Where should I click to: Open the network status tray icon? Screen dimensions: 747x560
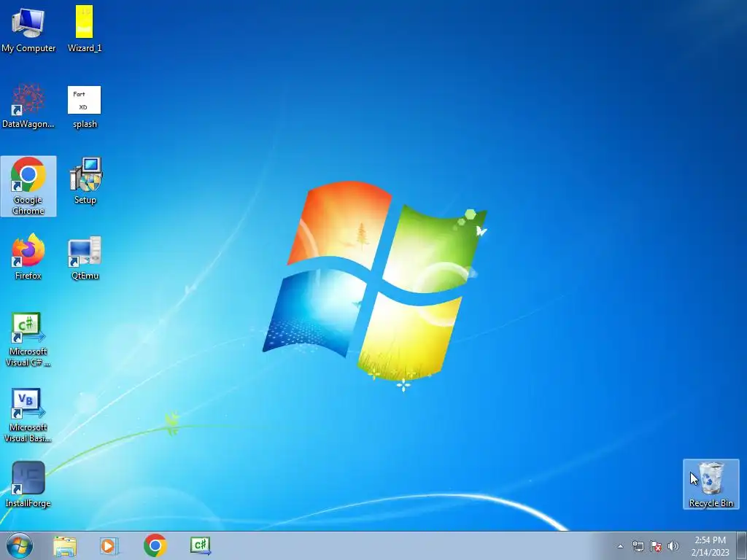(x=638, y=546)
